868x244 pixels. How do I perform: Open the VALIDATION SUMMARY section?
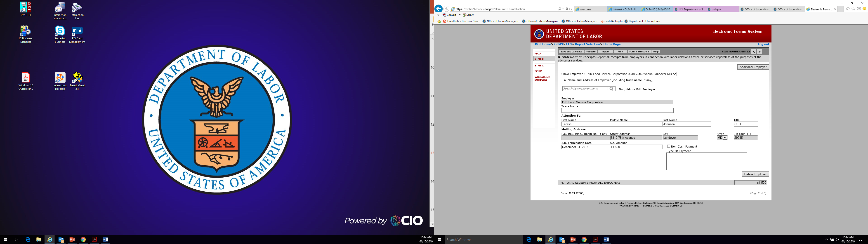pyautogui.click(x=542, y=78)
